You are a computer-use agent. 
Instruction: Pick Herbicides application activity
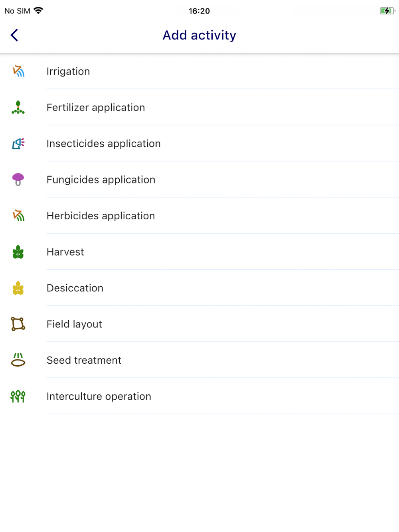(101, 216)
